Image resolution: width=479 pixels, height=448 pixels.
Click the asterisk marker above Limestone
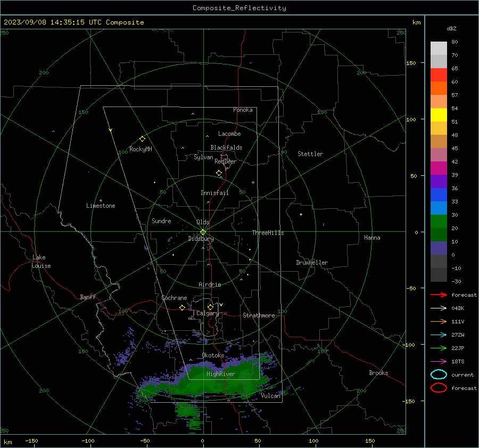click(x=101, y=201)
